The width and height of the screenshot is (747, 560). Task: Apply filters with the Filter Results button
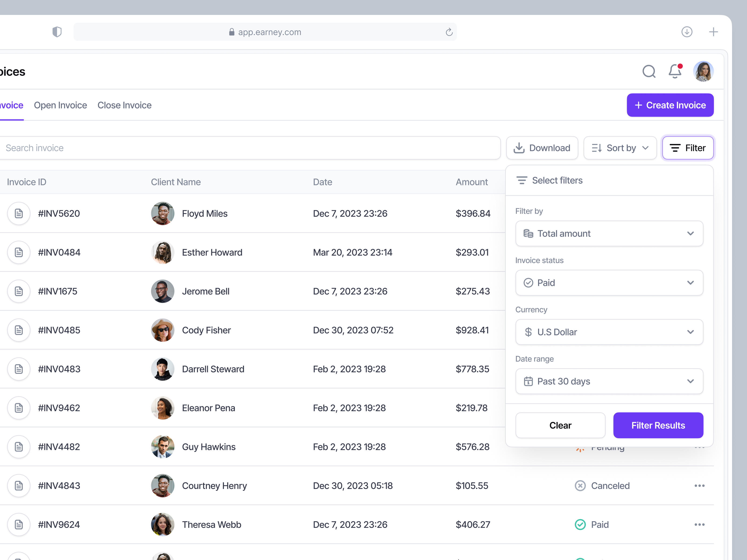pos(658,425)
